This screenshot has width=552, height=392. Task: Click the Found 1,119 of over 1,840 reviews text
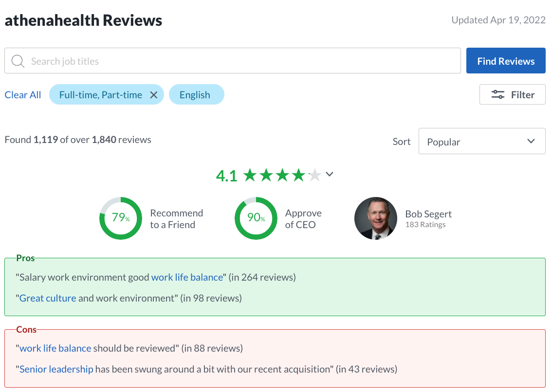[x=78, y=140]
